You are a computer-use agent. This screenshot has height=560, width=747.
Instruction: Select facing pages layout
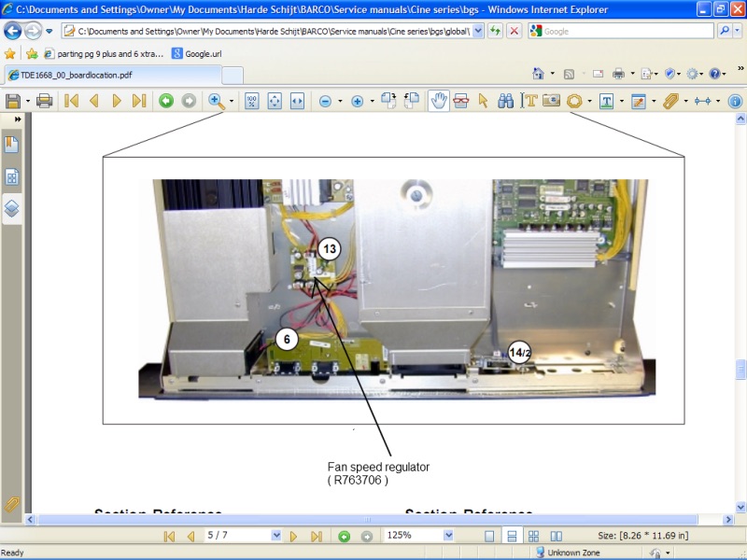(x=556, y=536)
